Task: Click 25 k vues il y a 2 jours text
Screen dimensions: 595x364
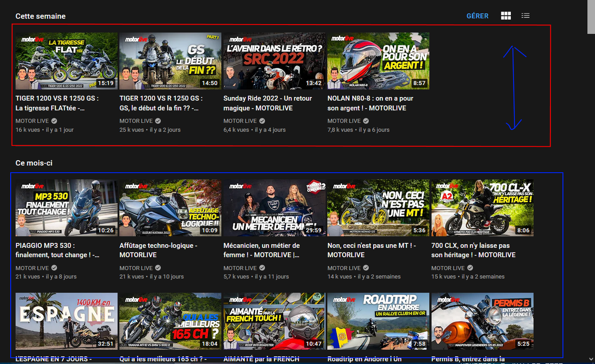Action: click(150, 130)
